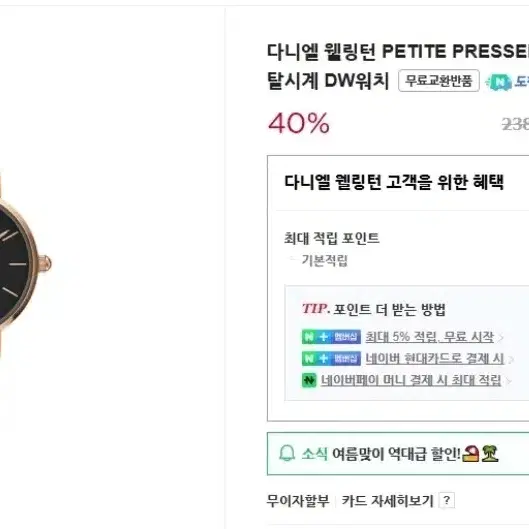The width and height of the screenshot is (529, 529).
Task: Open the 네이버 현대카드로 결제 시 link
Action: (435, 358)
